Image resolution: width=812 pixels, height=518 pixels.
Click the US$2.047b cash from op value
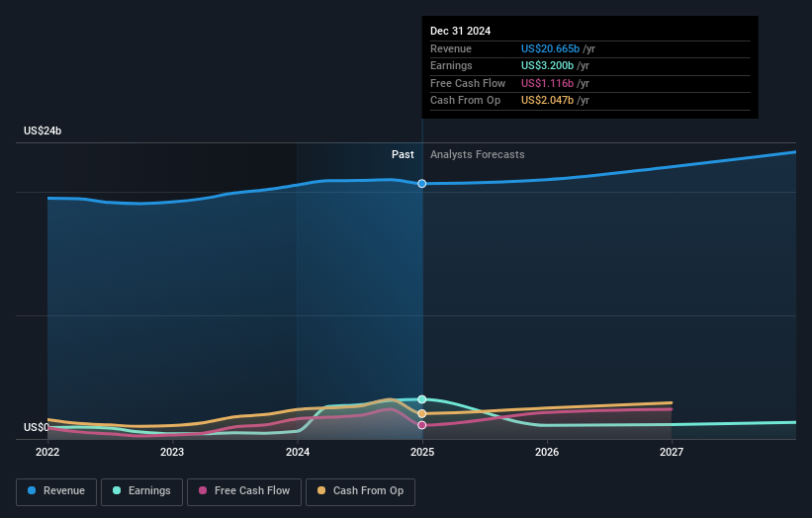(547, 101)
